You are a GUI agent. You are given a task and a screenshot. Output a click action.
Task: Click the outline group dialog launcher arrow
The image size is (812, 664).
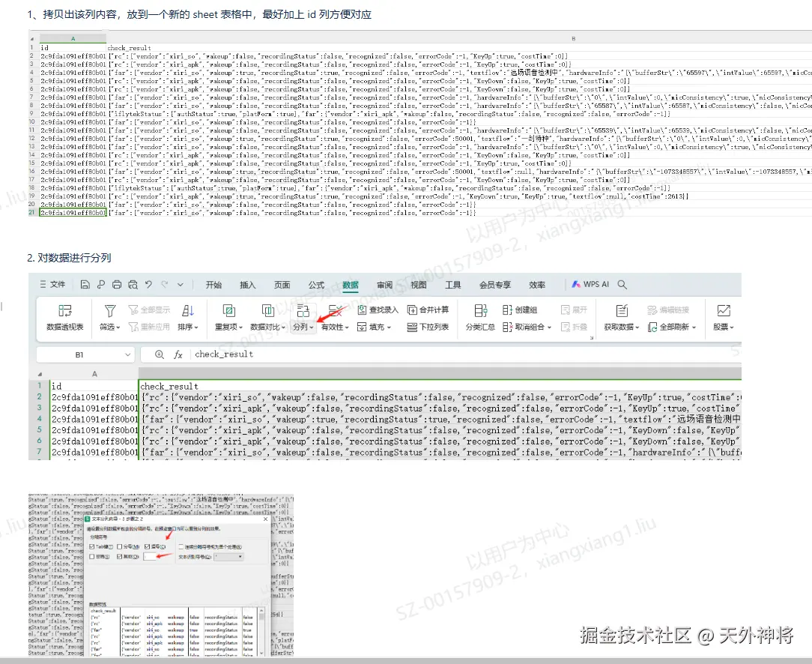coord(591,338)
